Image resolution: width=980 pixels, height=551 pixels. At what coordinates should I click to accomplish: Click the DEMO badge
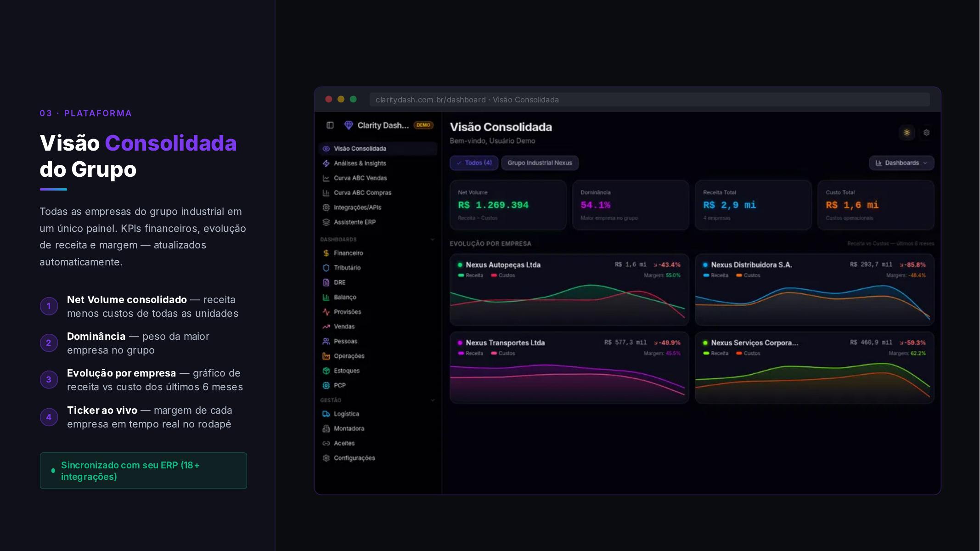(423, 125)
